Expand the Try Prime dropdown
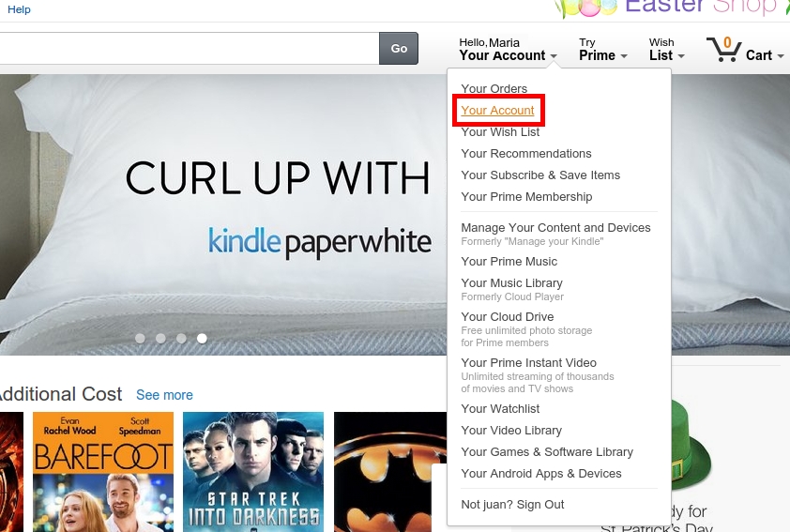The height and width of the screenshot is (532, 790). pyautogui.click(x=602, y=50)
